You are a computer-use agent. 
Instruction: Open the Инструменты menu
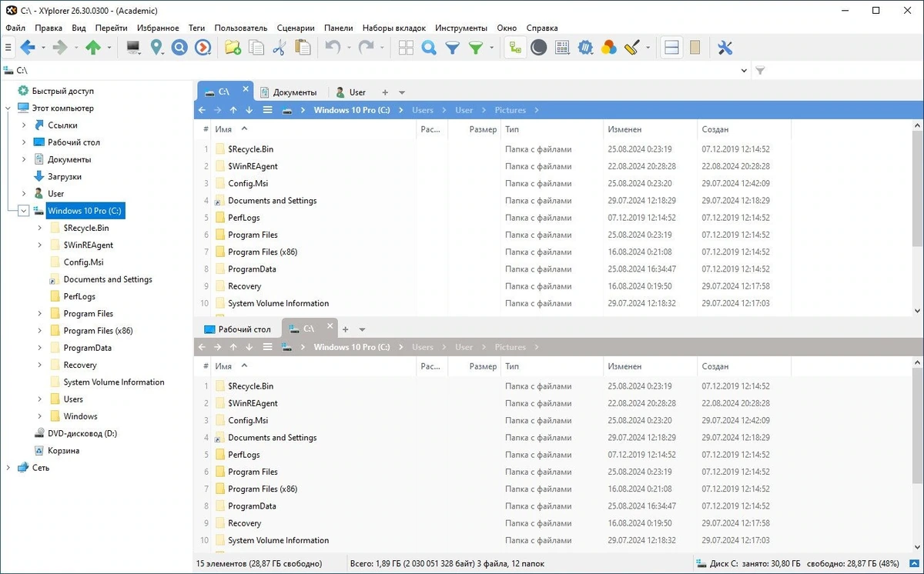(x=461, y=28)
